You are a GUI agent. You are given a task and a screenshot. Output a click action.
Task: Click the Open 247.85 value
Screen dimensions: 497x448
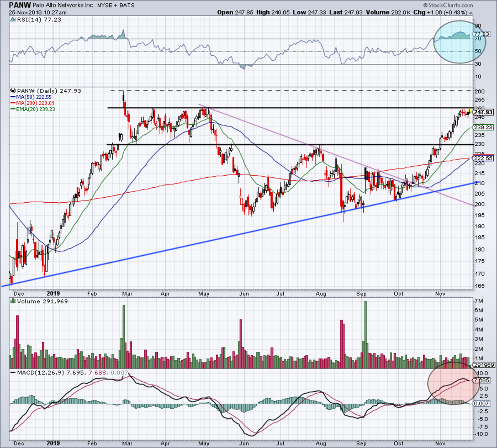click(x=235, y=12)
